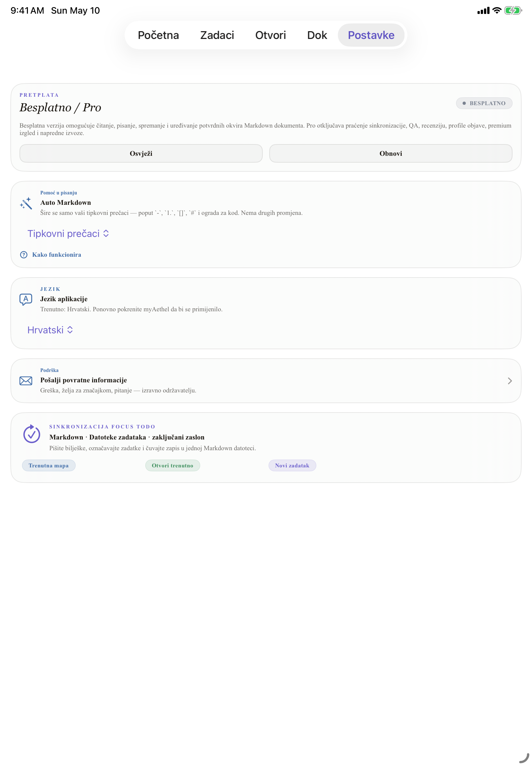Open the Hrvatski language dropdown
Image resolution: width=532 pixels, height=766 pixels.
50,330
